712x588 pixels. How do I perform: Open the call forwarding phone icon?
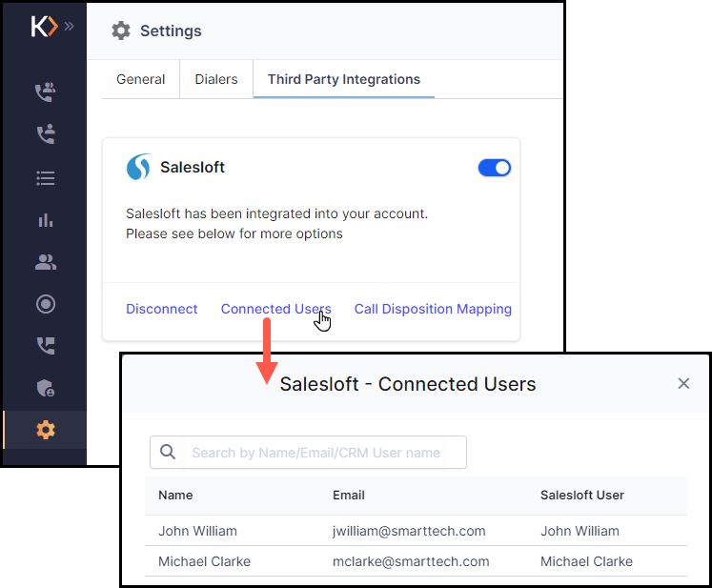point(46,346)
